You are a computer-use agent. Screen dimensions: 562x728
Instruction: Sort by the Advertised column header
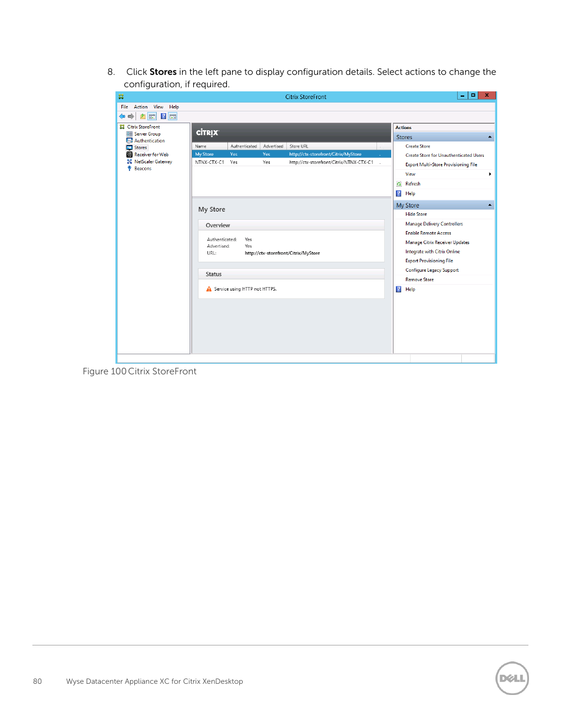[273, 146]
